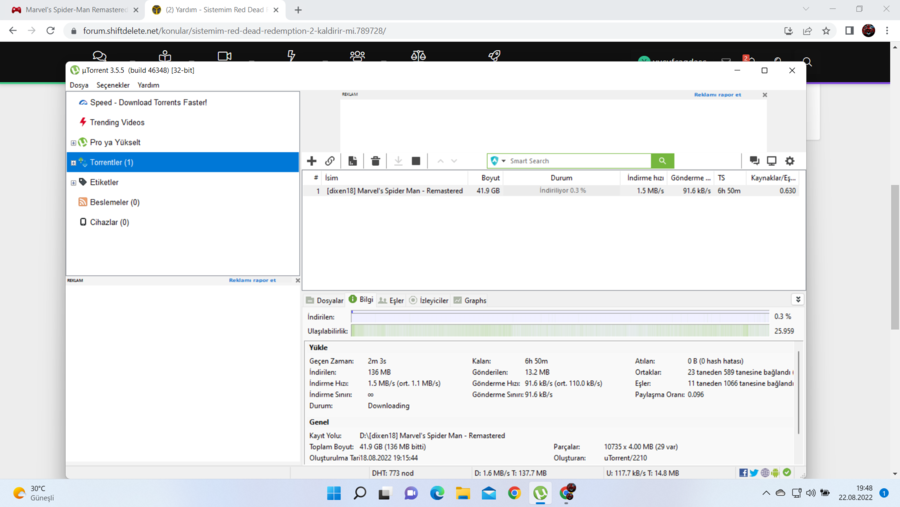Image resolution: width=900 pixels, height=507 pixels.
Task: Click the Add Torrent plus icon
Action: pos(312,161)
